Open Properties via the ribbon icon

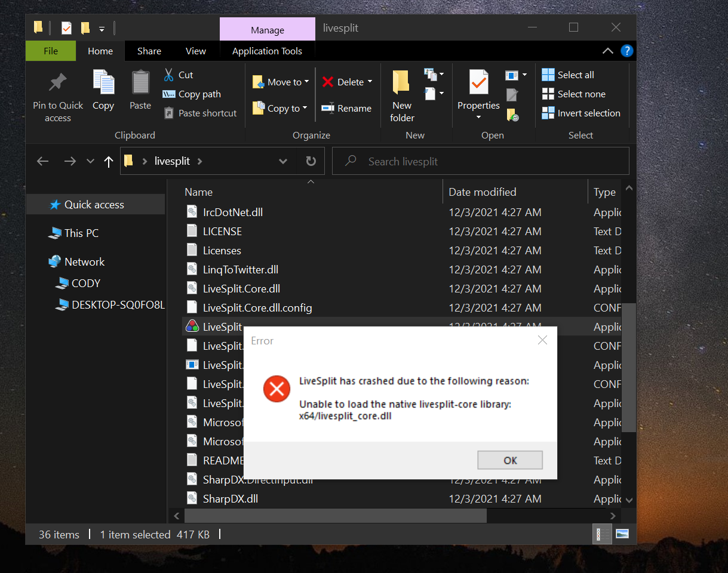coord(478,84)
